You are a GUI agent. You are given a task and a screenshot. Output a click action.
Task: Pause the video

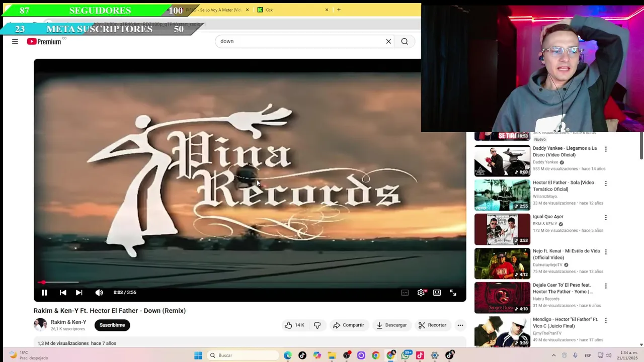pos(44,292)
